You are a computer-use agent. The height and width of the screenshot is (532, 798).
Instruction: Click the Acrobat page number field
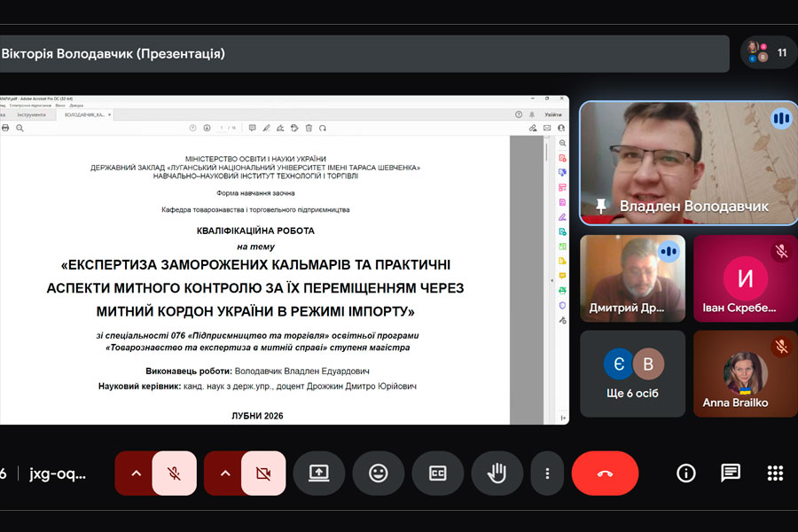222,128
